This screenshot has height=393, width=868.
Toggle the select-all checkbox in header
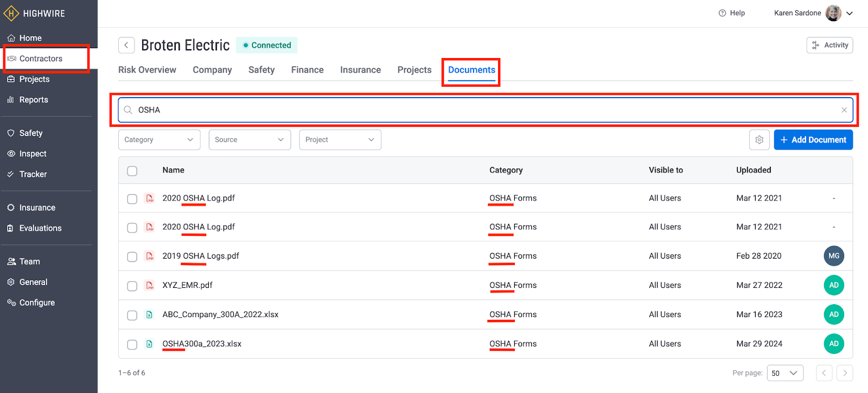[132, 171]
